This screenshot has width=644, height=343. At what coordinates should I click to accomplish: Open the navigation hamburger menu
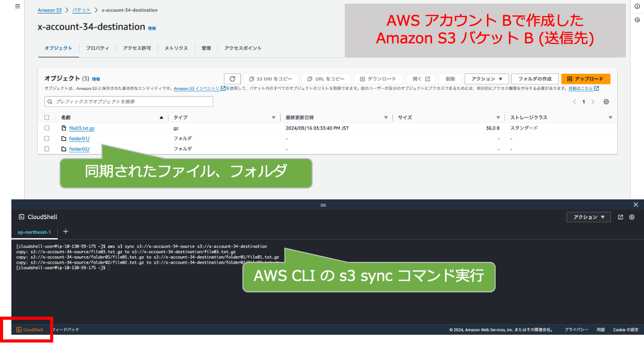pos(17,7)
